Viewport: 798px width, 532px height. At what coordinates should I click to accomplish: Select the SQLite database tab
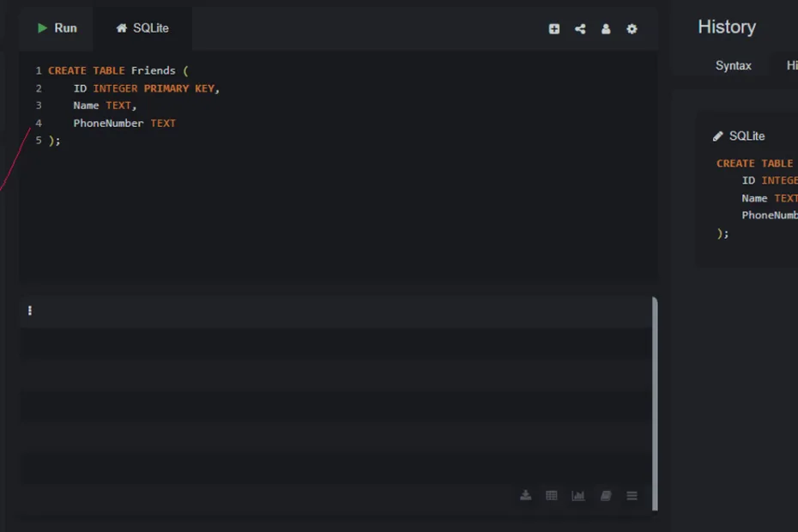142,28
